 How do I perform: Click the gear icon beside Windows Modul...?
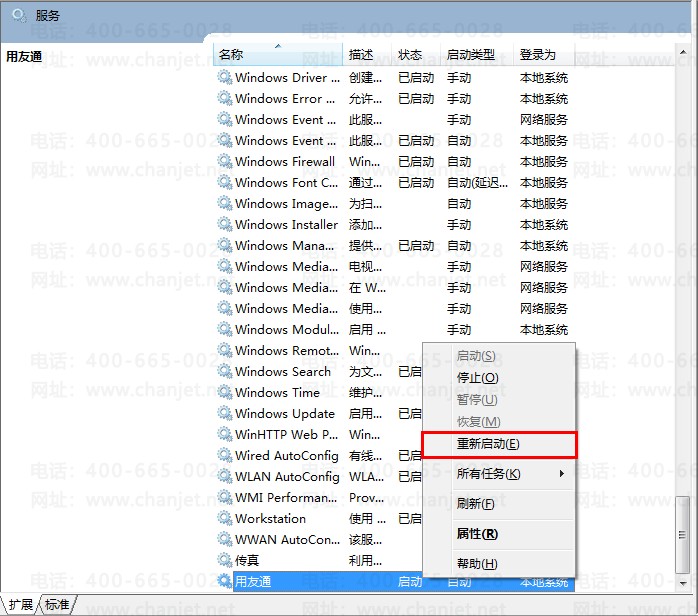pos(225,329)
